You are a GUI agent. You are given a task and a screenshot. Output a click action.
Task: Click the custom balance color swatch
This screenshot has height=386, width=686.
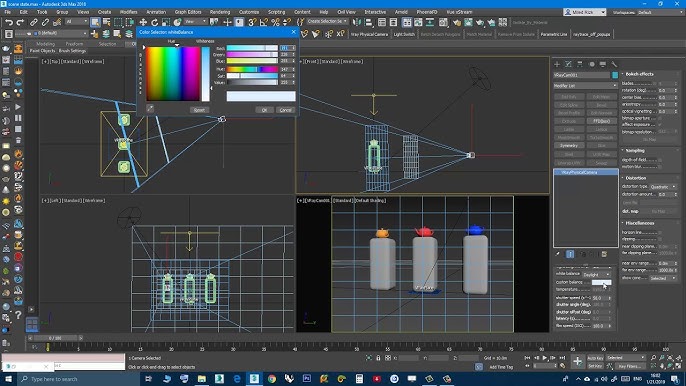coord(601,282)
